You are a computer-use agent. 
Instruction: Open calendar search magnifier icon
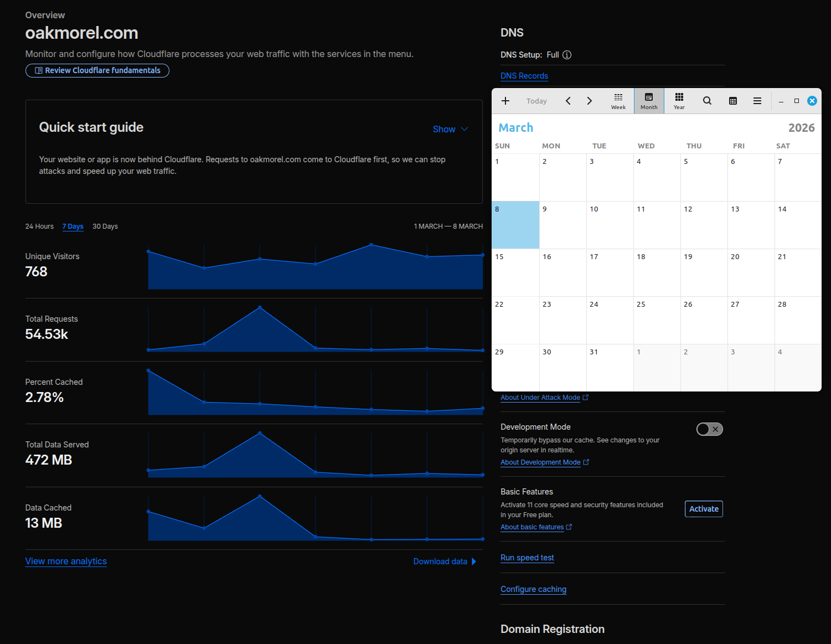[707, 101]
